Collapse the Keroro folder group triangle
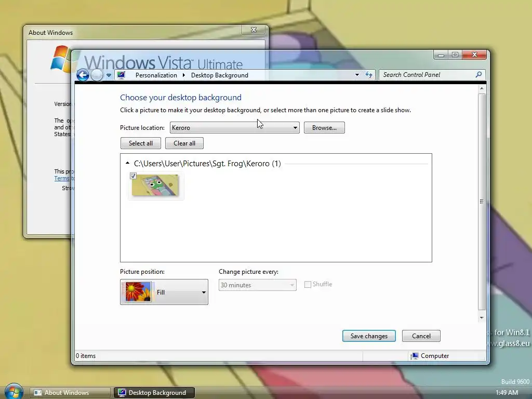 (128, 163)
